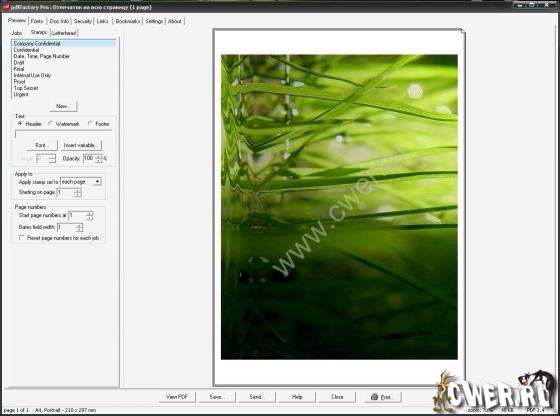Click the Bates field width spinner
This screenshot has height=416, width=560.
79,227
